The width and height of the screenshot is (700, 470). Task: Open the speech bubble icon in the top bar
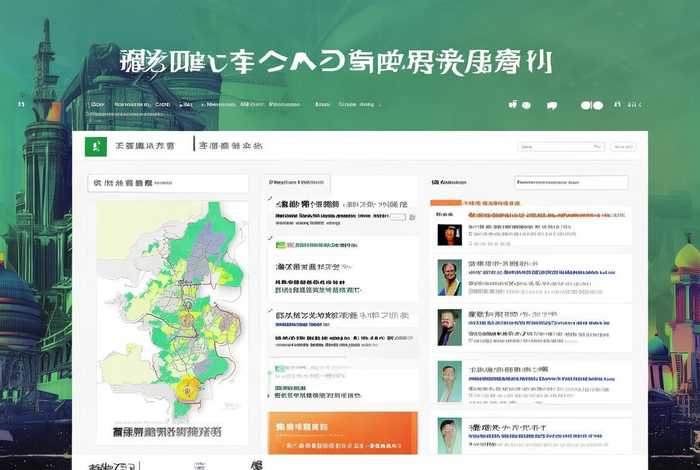(x=552, y=105)
